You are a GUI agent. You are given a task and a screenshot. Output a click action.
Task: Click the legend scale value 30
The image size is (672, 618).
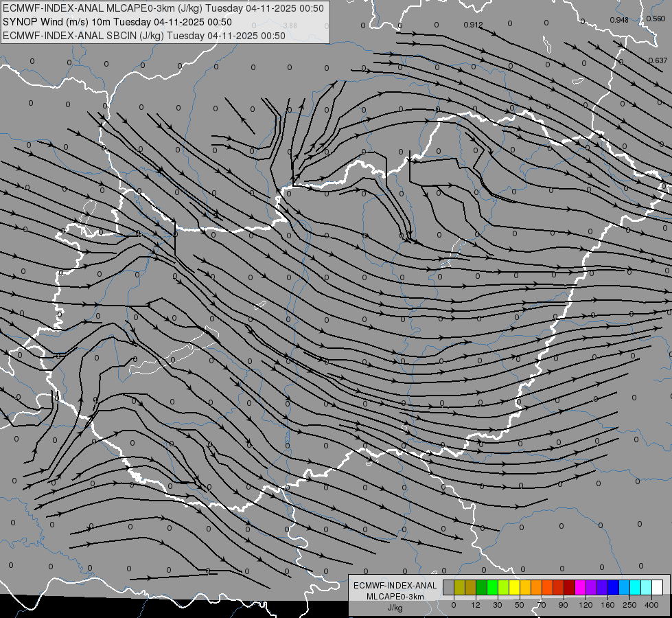[498, 605]
